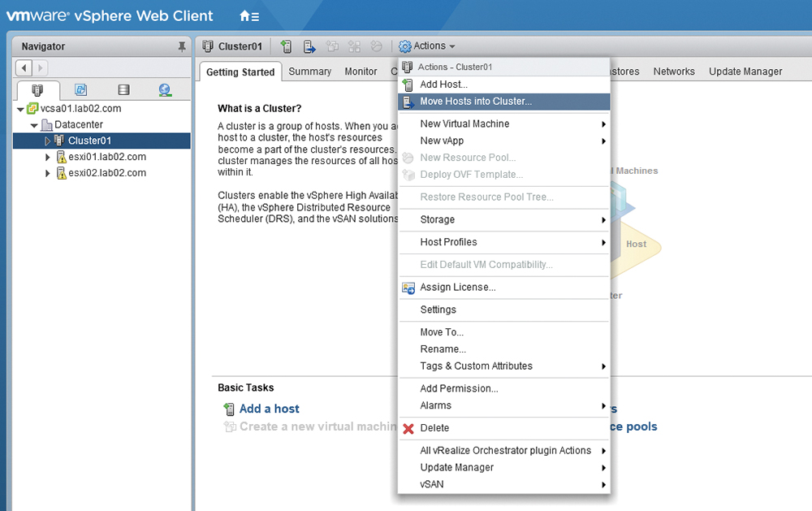Select esxi02.lab02.com in the Navigator

107,173
